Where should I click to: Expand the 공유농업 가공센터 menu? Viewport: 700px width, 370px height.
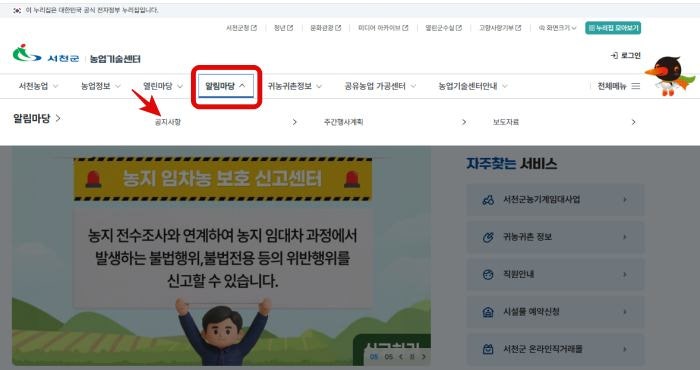(x=380, y=86)
